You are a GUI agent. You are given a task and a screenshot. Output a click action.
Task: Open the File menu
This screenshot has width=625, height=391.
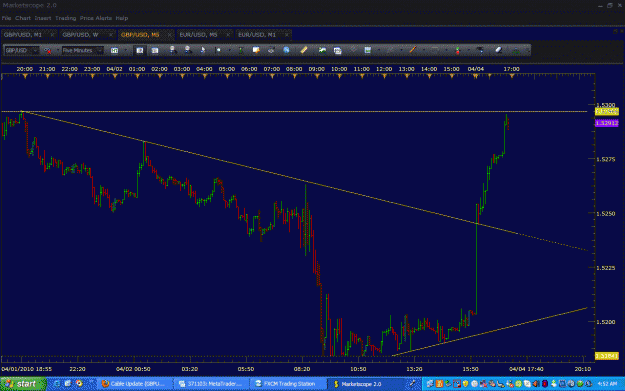coord(6,18)
